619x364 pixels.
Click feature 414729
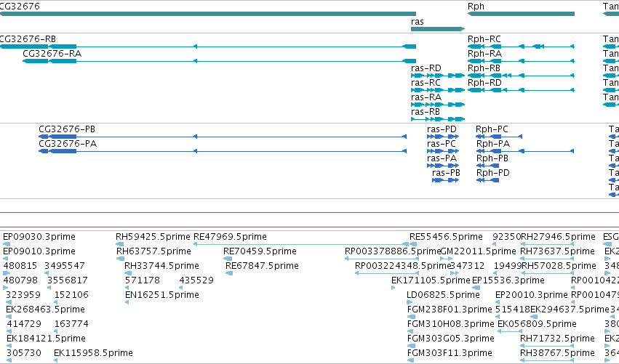click(x=24, y=324)
